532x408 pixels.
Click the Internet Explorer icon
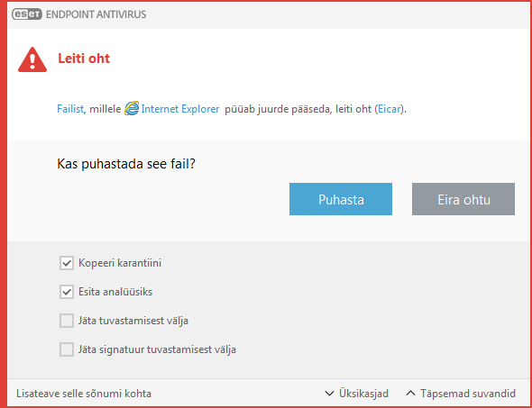click(132, 109)
